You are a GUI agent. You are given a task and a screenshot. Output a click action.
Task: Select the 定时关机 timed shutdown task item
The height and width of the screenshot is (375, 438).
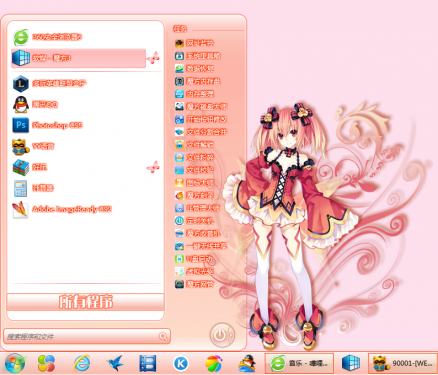point(194,220)
